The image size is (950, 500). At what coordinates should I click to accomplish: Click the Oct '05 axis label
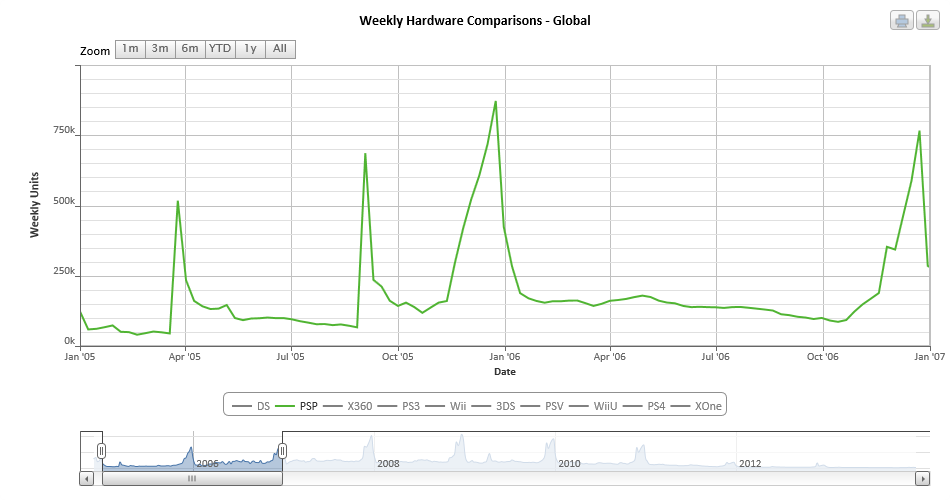click(397, 357)
